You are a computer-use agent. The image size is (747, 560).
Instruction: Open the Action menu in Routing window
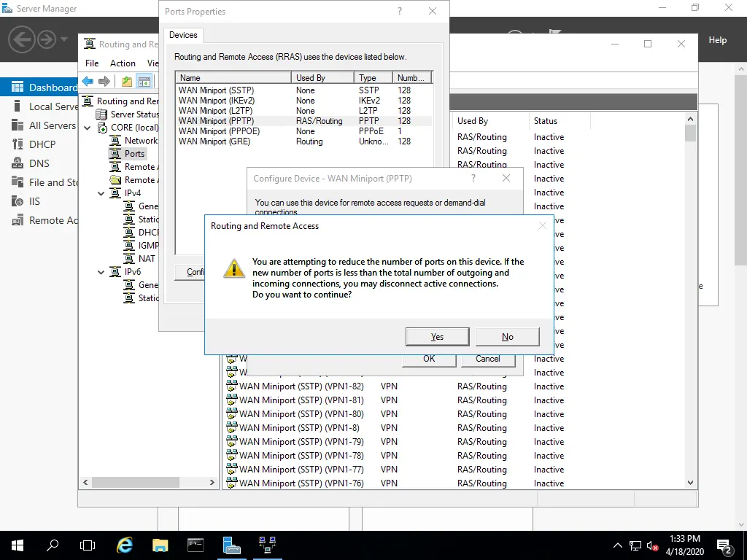123,63
